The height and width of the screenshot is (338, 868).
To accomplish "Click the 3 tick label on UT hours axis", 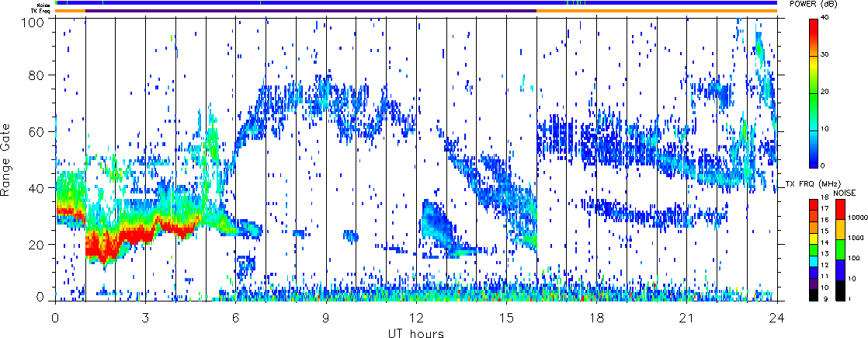I will tap(146, 318).
